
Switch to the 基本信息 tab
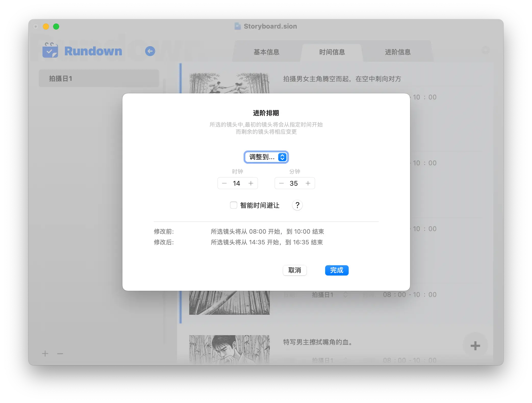pos(266,52)
